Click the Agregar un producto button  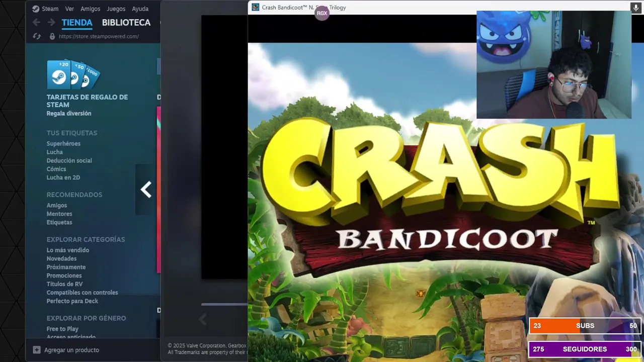(66, 350)
